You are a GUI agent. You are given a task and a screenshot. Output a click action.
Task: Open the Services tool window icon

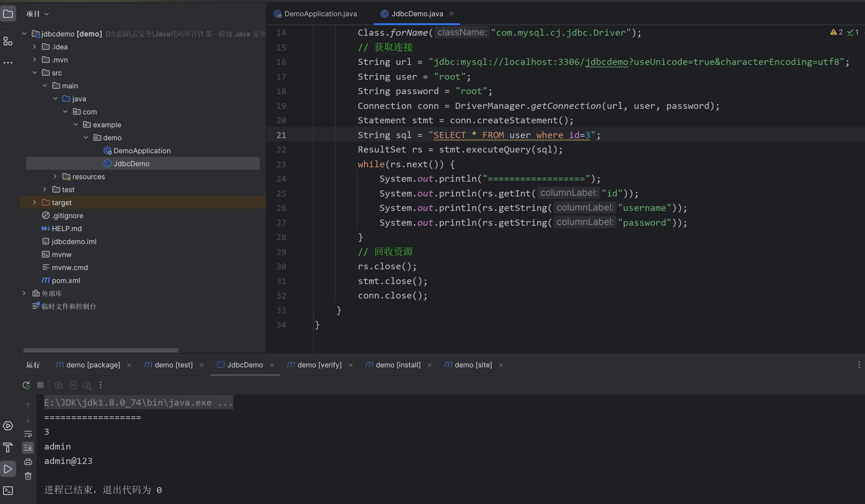pos(8,426)
